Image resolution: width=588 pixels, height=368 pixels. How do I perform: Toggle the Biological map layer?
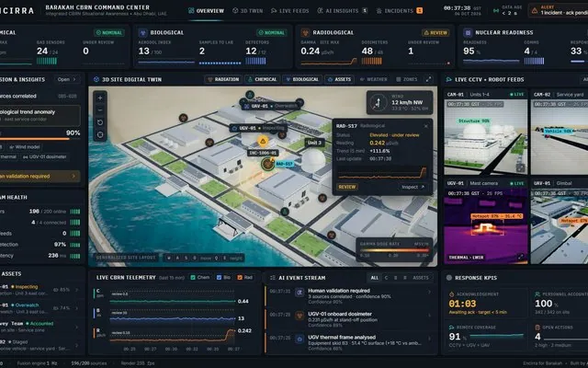302,79
